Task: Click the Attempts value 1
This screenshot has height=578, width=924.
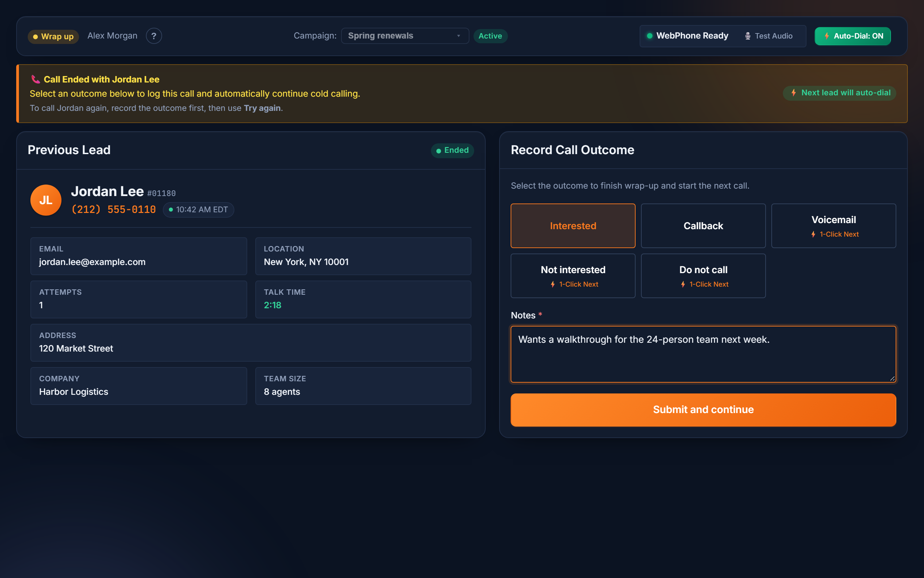Action: pyautogui.click(x=41, y=305)
